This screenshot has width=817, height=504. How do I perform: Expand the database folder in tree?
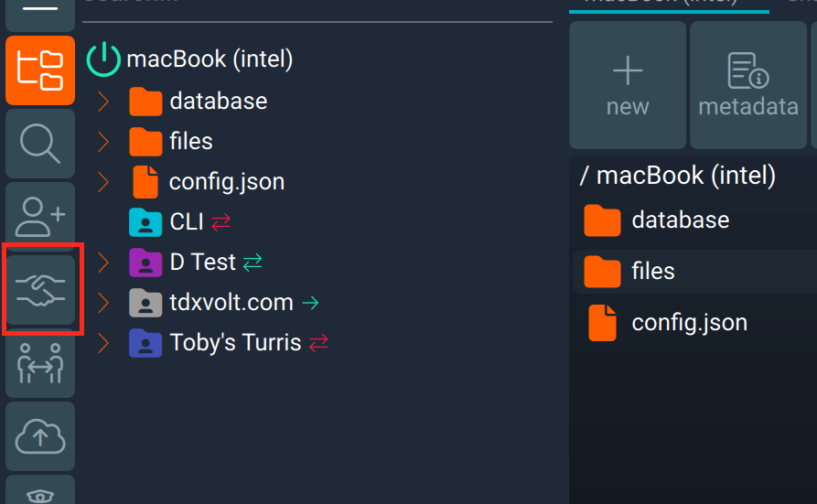[x=103, y=102]
